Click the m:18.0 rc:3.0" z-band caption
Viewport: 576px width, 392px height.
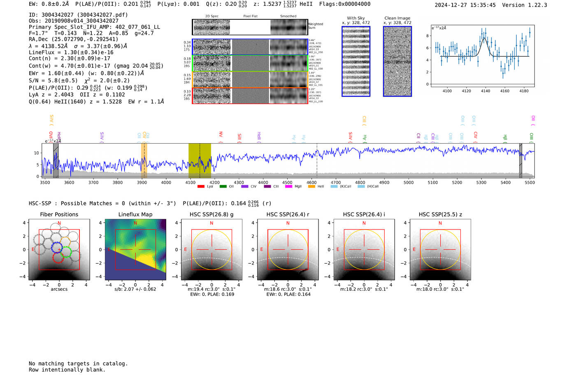tap(440, 289)
